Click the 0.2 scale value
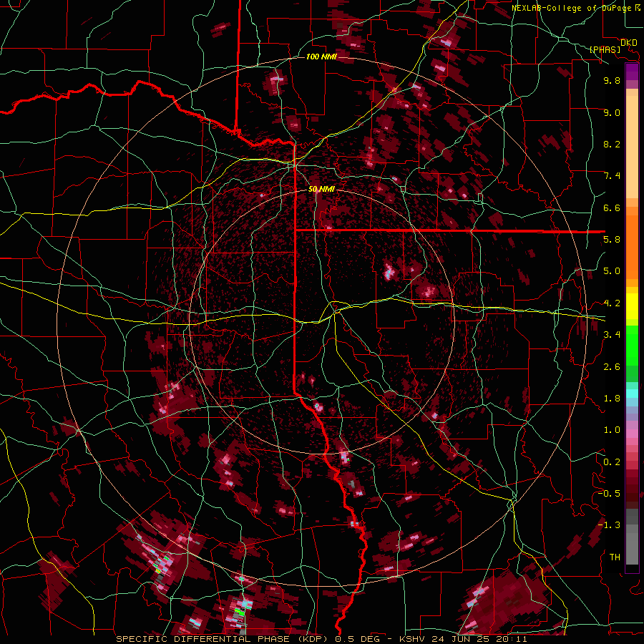Image resolution: width=644 pixels, height=644 pixels. tap(612, 462)
